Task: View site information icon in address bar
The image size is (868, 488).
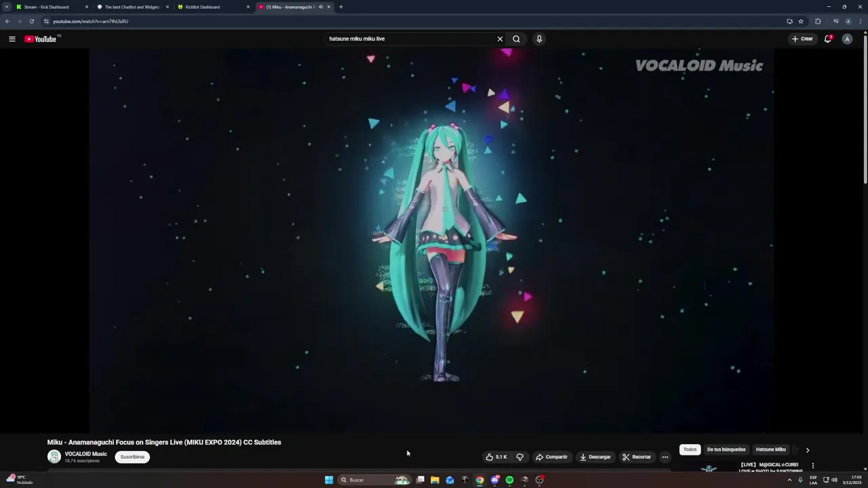Action: (x=46, y=21)
